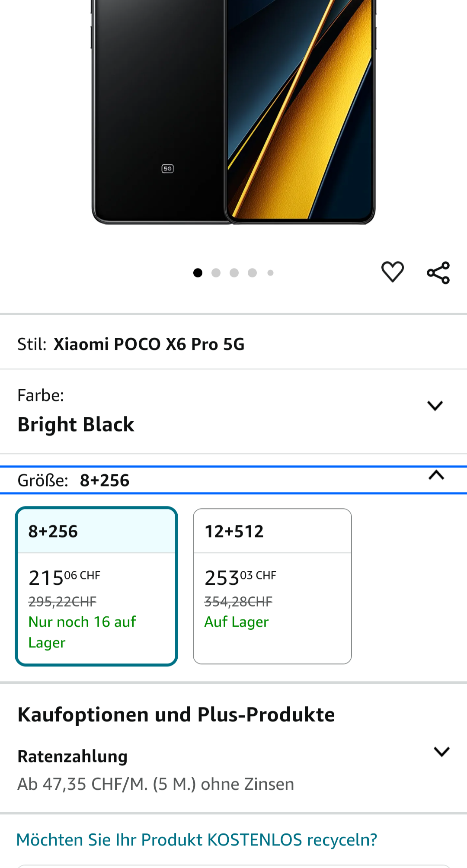Tap the Größe 8+256 header label
Image resolution: width=467 pixels, height=868 pixels.
pos(74,480)
